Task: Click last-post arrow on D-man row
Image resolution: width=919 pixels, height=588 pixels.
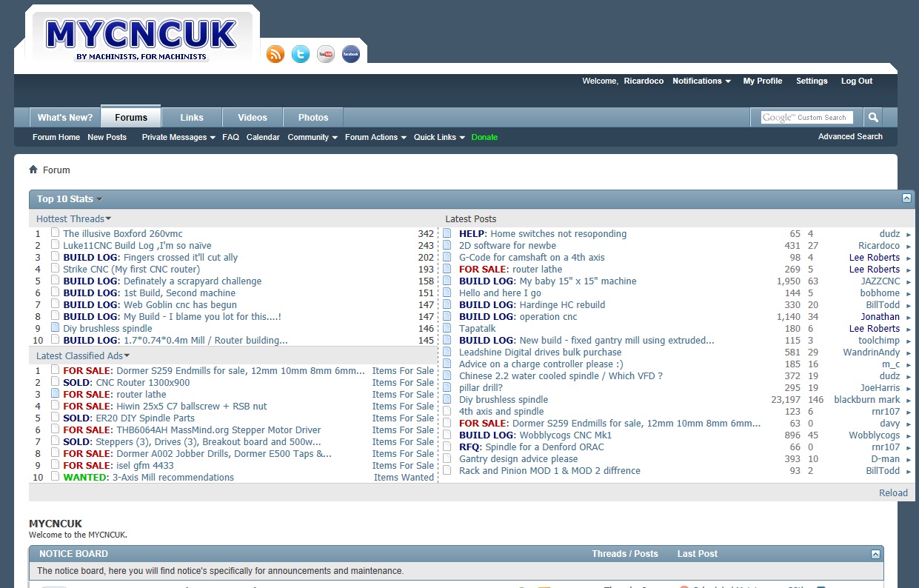Action: pyautogui.click(x=909, y=460)
